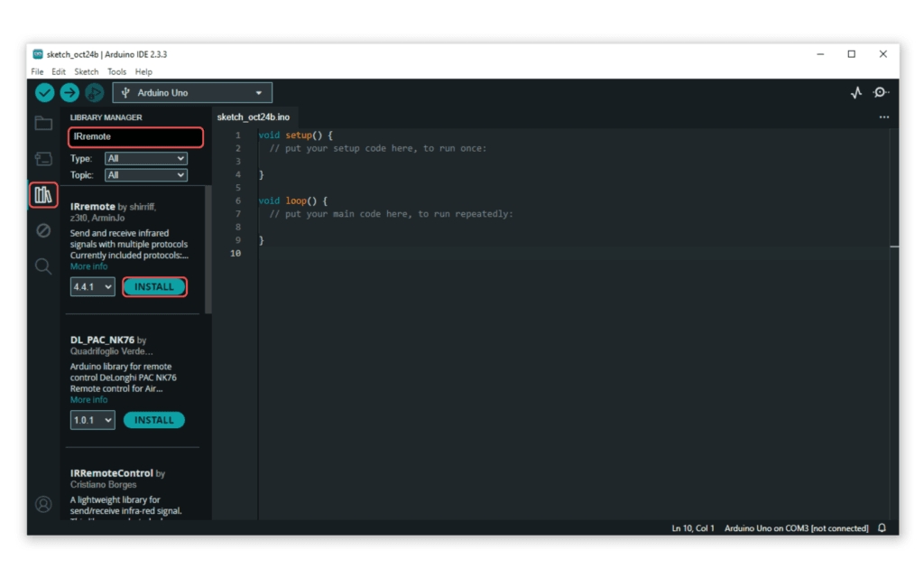This screenshot has height=578, width=924.
Task: Minimize the Arduino IDE window
Action: [x=820, y=54]
